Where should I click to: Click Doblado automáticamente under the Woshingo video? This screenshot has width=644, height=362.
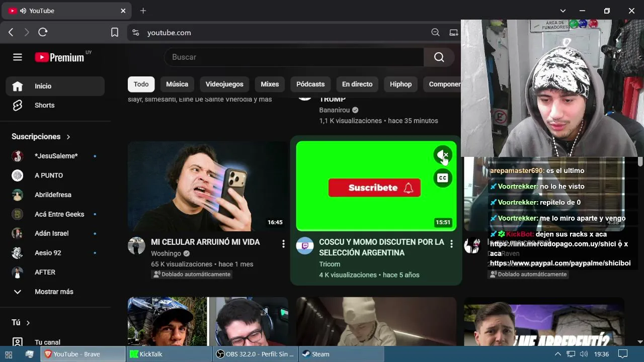[192, 274]
